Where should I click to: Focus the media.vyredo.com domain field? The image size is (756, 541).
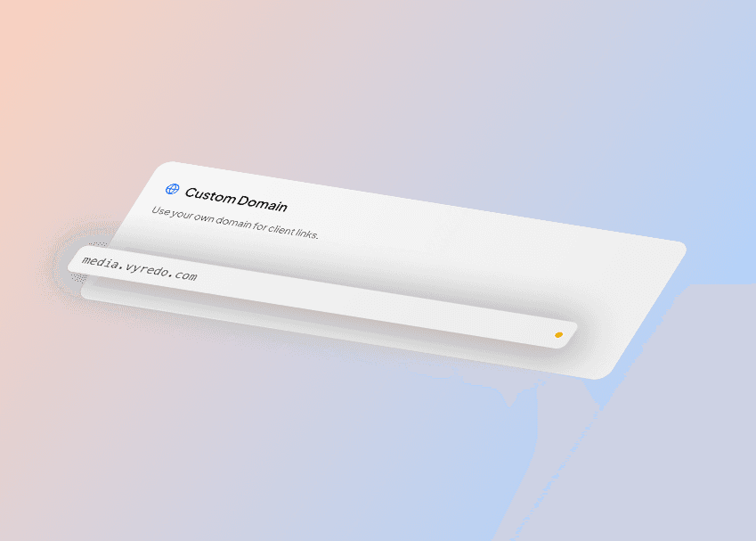click(x=322, y=298)
